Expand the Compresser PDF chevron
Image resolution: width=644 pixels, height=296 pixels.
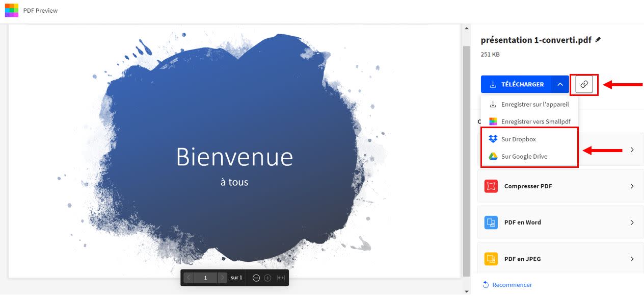pyautogui.click(x=632, y=186)
